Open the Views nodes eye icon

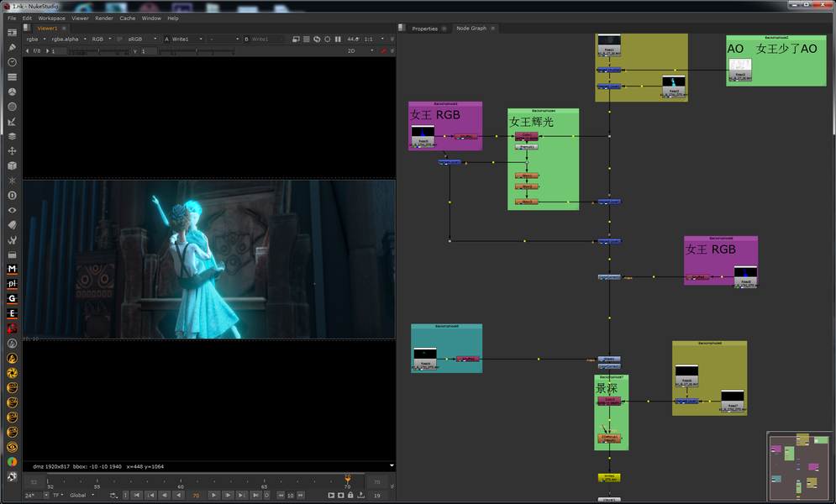click(x=12, y=211)
